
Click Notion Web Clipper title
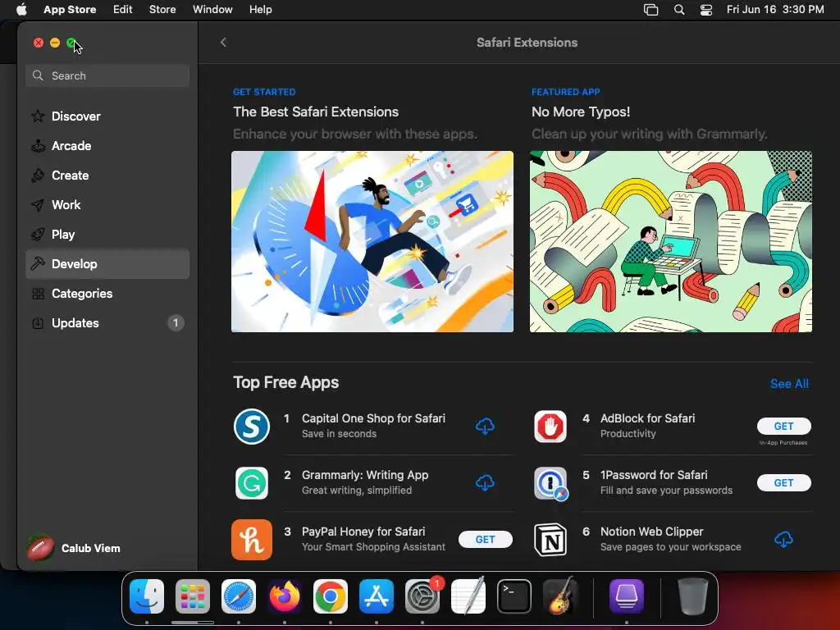point(651,532)
